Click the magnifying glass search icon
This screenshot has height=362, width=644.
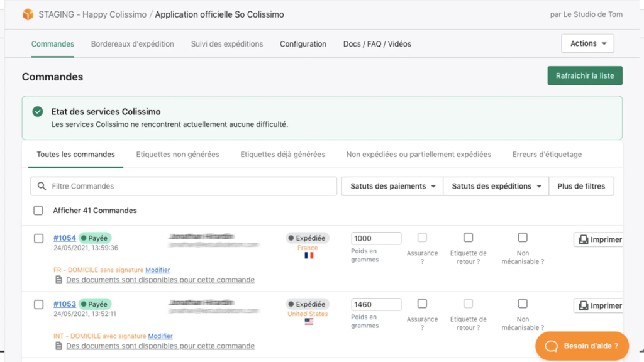pyautogui.click(x=42, y=186)
